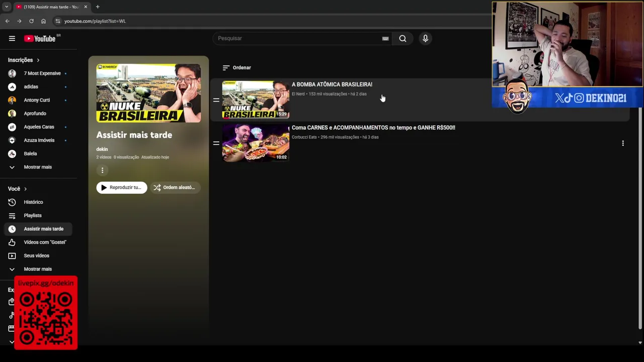Open Azuza Imóveis channel subscription
The height and width of the screenshot is (362, 644).
pyautogui.click(x=38, y=140)
